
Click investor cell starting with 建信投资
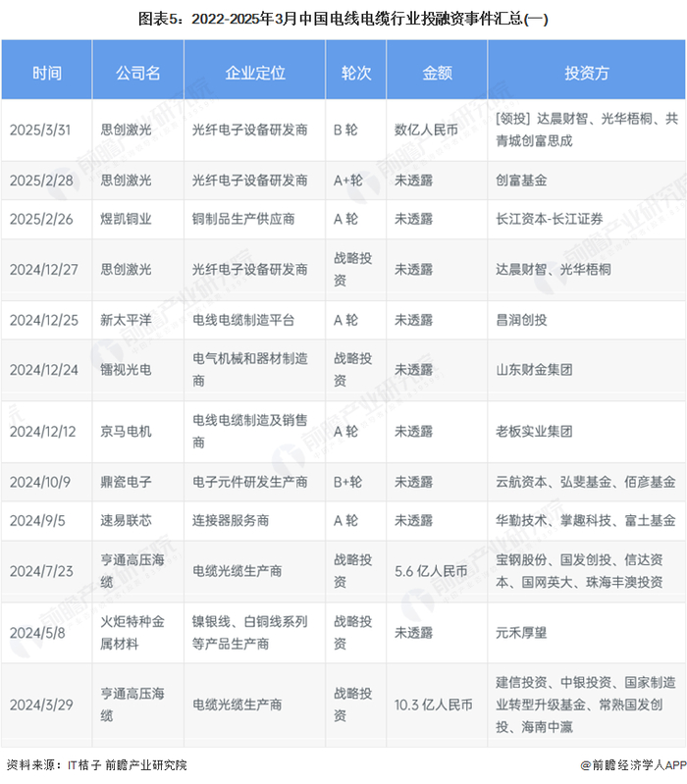pyautogui.click(x=586, y=705)
